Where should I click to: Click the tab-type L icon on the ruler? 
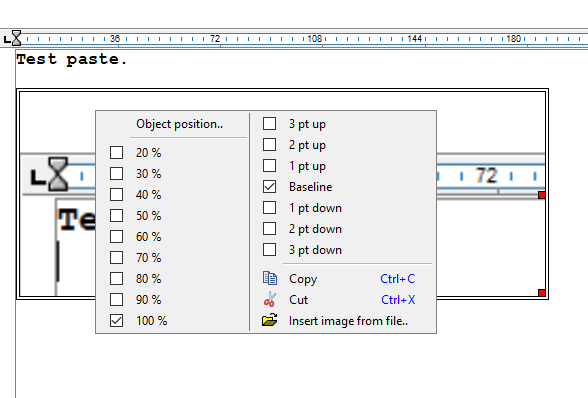(x=7, y=39)
